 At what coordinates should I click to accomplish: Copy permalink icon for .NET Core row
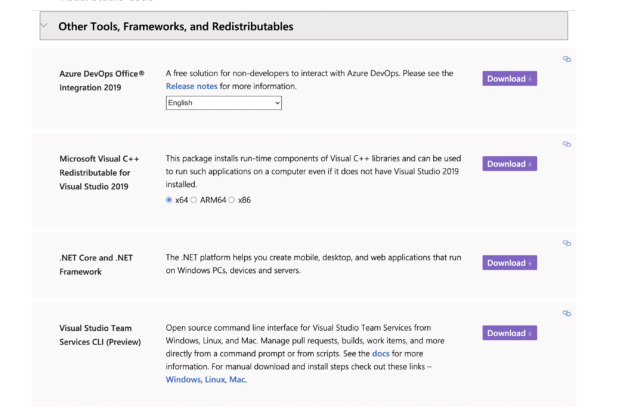(x=567, y=243)
